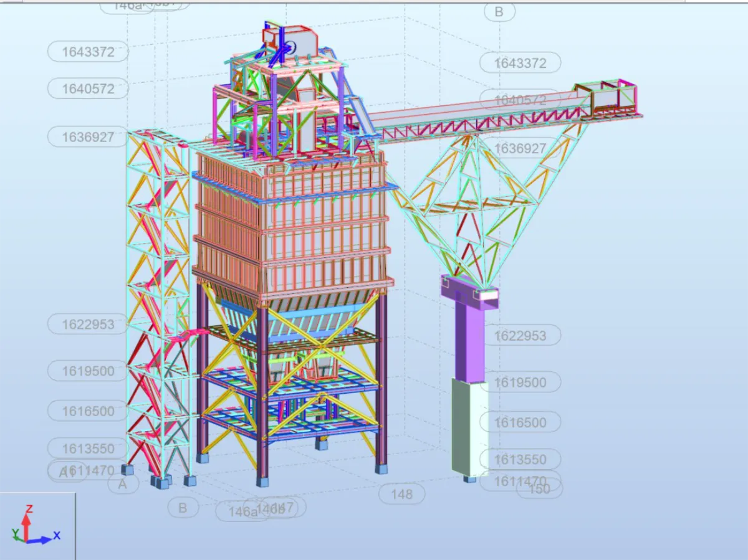Screen dimensions: 748x560
Task: Click the left-side elevation label 1643372
Action: (88, 52)
